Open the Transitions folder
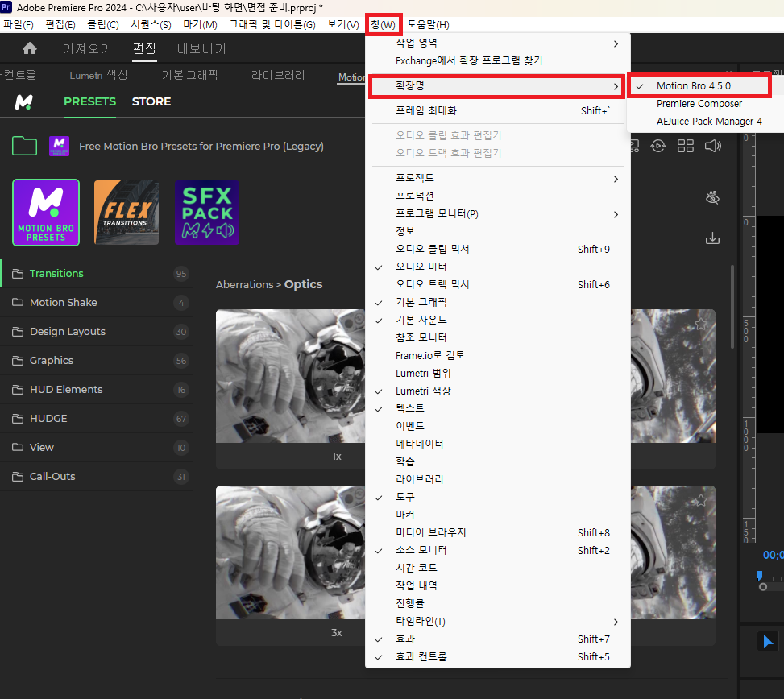 click(96, 273)
